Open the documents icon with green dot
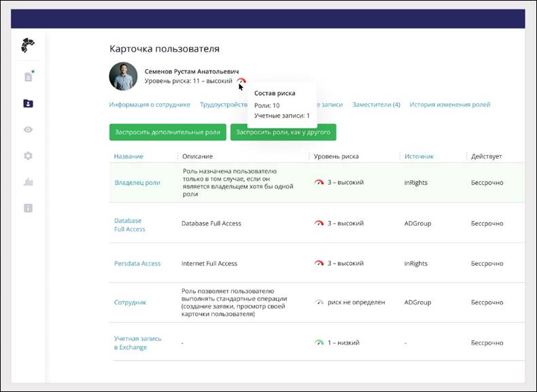The width and height of the screenshot is (537, 392). click(29, 76)
